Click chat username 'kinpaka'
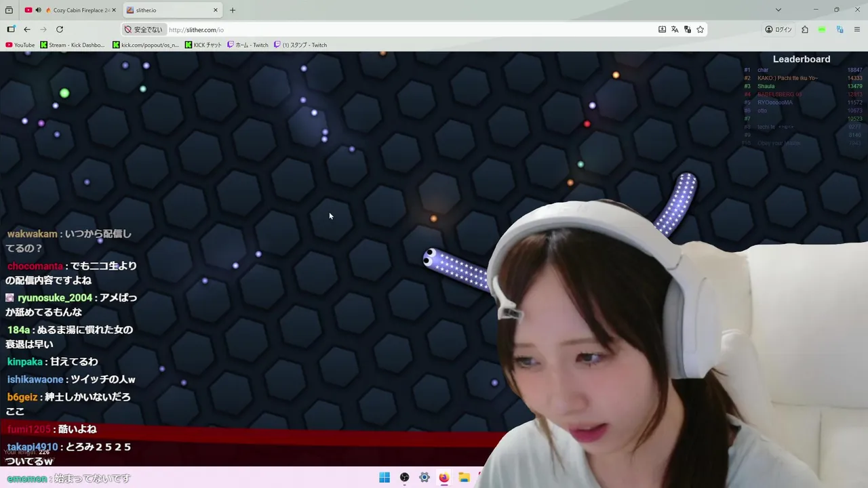The width and height of the screenshot is (868, 488). [x=25, y=361]
